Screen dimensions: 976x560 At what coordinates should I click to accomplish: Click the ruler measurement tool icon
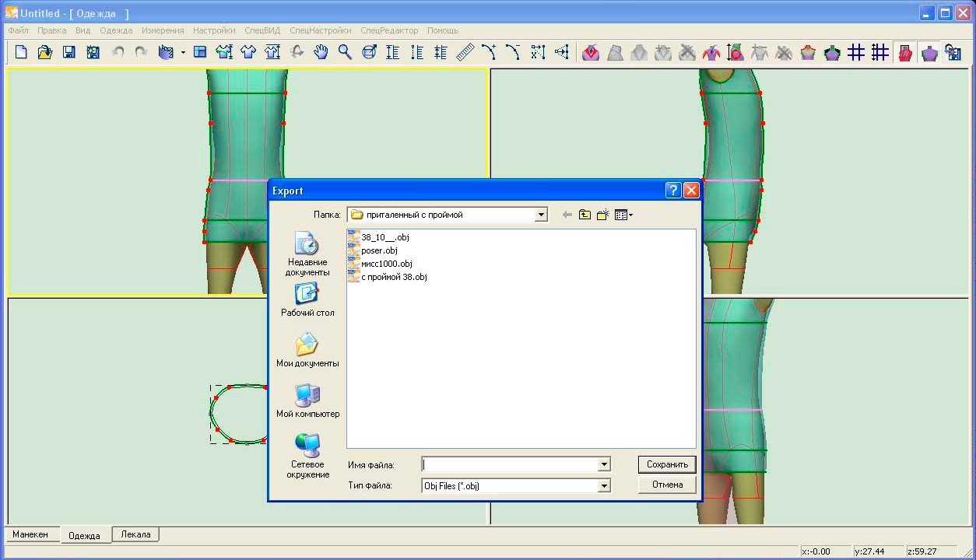[465, 52]
